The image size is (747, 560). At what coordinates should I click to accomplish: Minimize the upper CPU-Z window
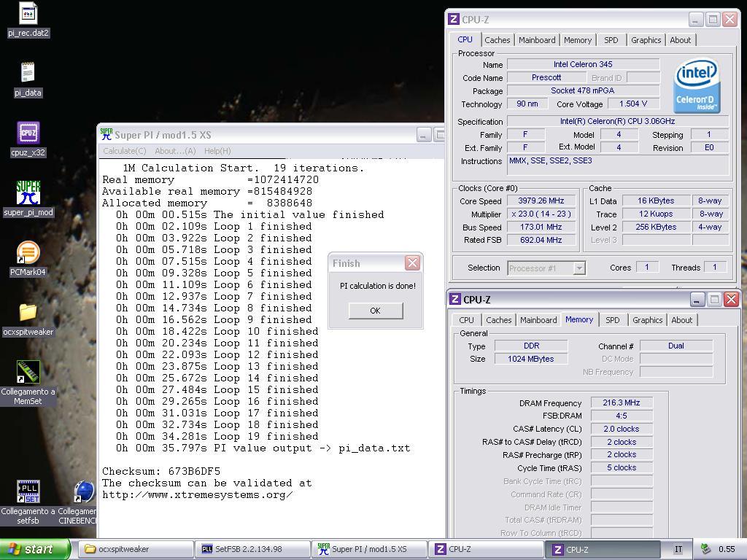coord(696,20)
